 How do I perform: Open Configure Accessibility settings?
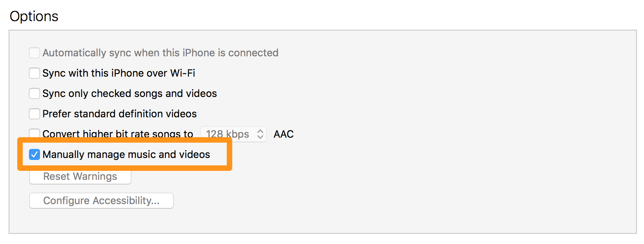tap(101, 201)
